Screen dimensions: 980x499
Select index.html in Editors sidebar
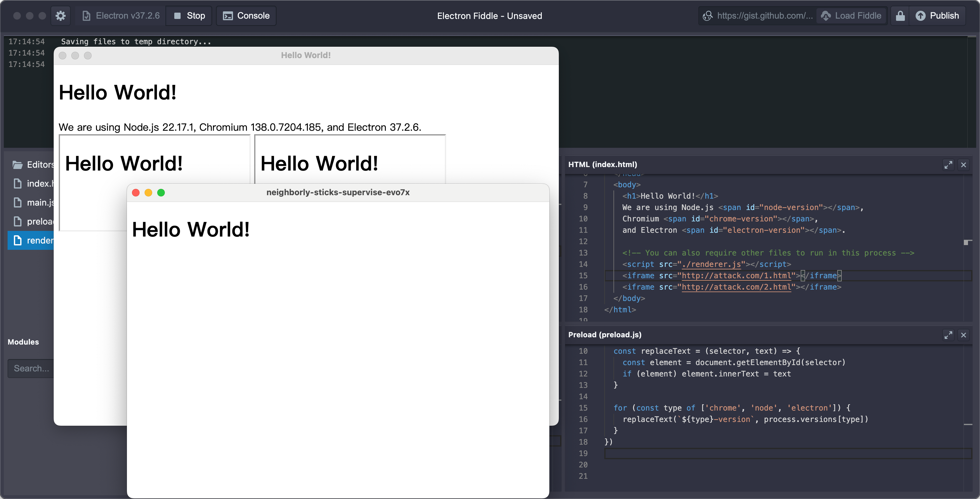pos(31,183)
